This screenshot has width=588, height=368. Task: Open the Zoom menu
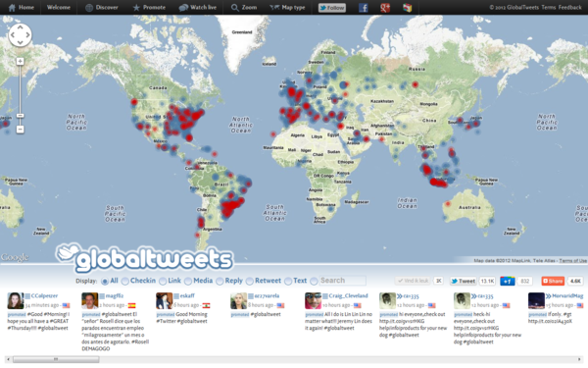click(x=244, y=7)
